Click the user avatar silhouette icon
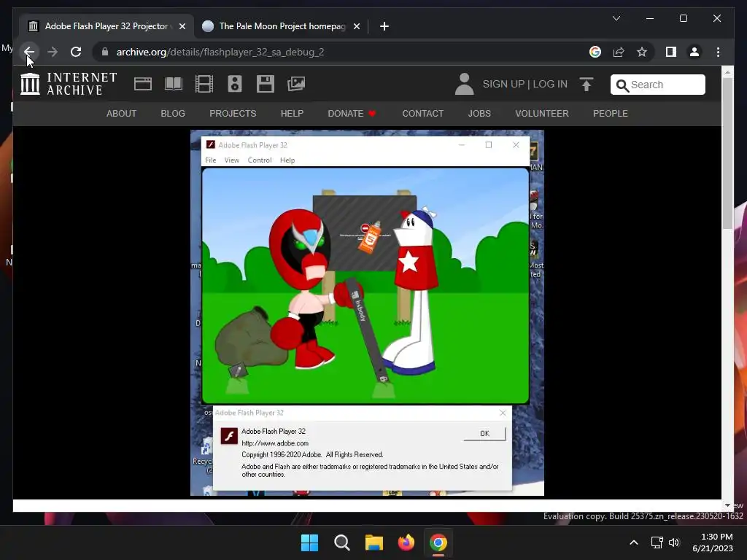747x560 pixels. pyautogui.click(x=464, y=84)
